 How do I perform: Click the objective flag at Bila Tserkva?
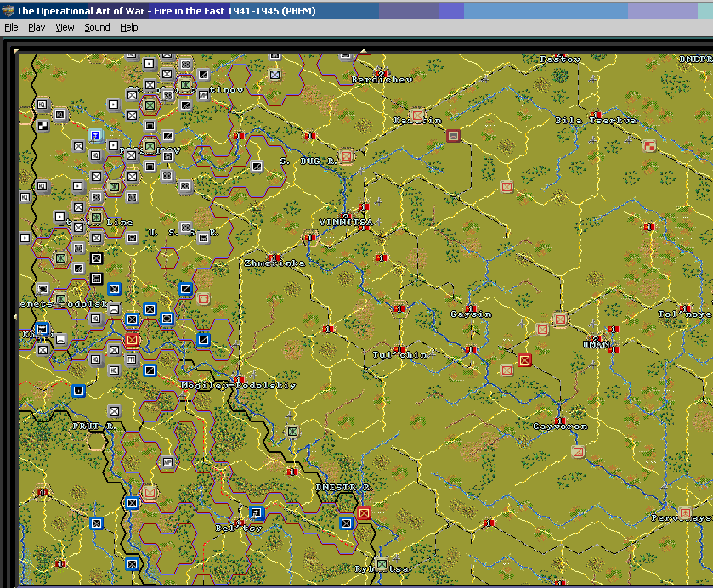596,115
